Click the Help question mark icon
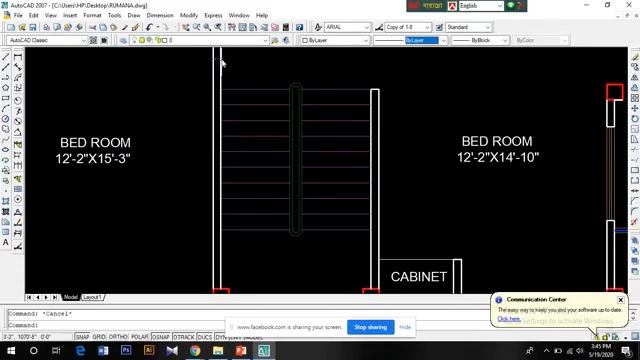 click(x=300, y=27)
